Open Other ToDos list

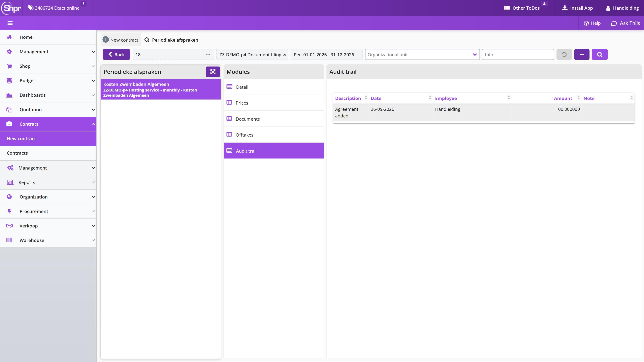pyautogui.click(x=522, y=8)
